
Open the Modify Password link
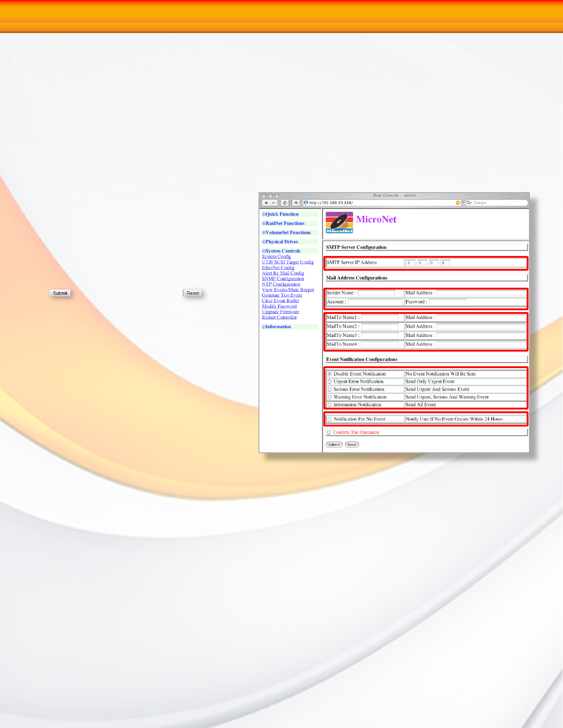(279, 306)
